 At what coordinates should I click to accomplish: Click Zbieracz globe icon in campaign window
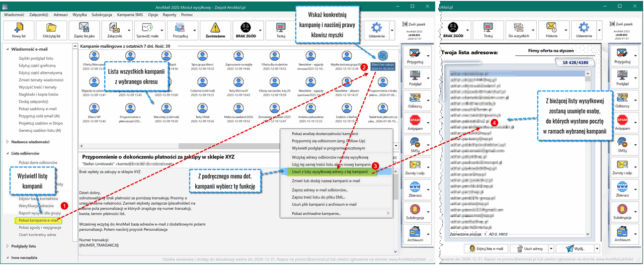coord(415,188)
